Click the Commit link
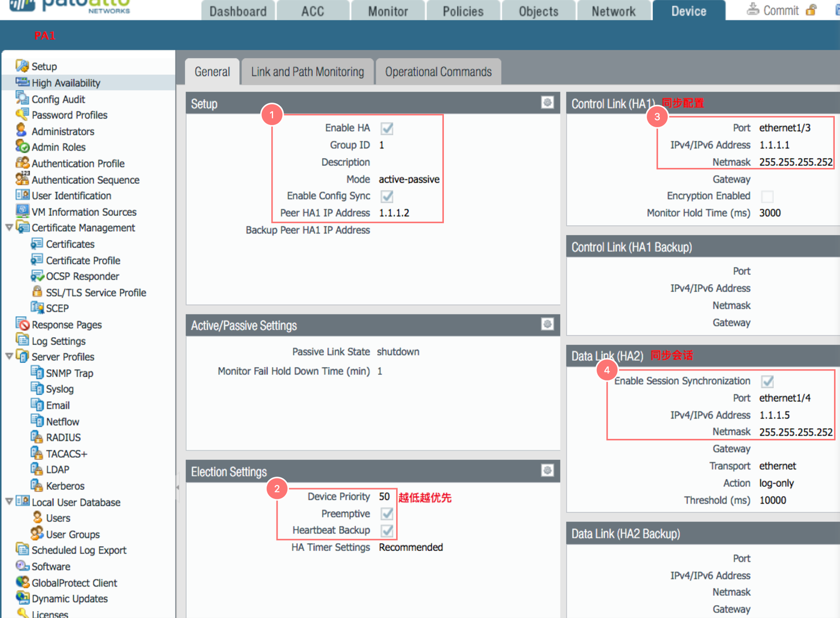 click(x=781, y=11)
